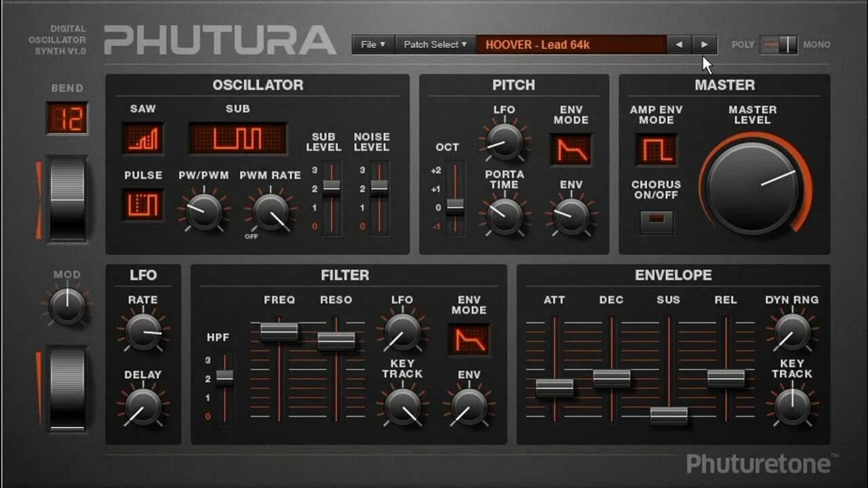Toggle the SAW waveform button
The height and width of the screenshot is (488, 868).
[143, 138]
